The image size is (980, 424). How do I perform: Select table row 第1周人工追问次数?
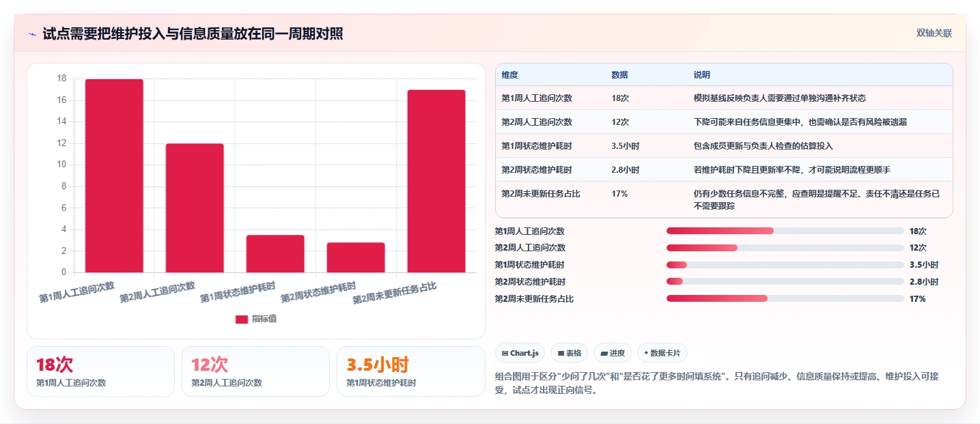coord(724,98)
